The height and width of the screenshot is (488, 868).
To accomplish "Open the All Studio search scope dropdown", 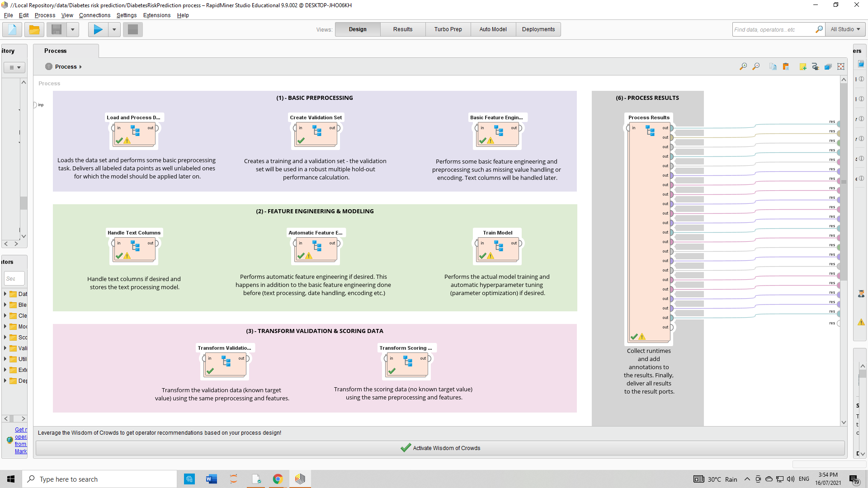I will point(845,29).
